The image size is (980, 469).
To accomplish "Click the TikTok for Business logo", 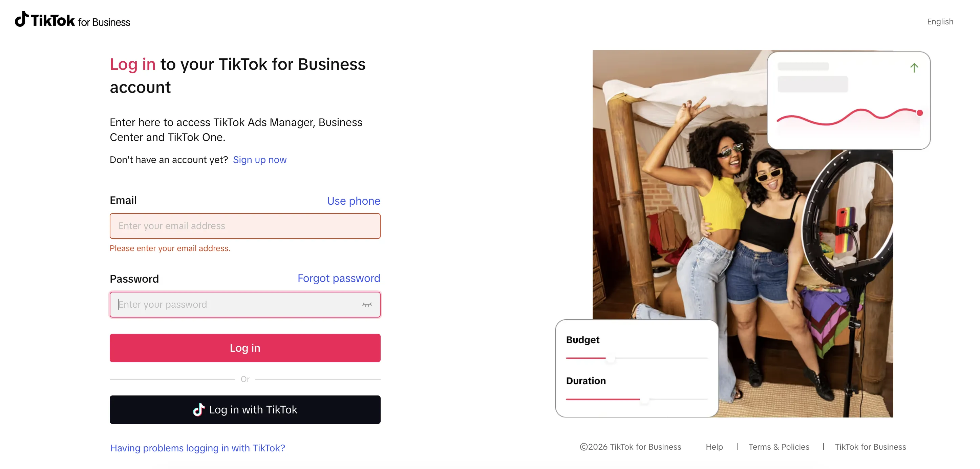I will coord(72,20).
